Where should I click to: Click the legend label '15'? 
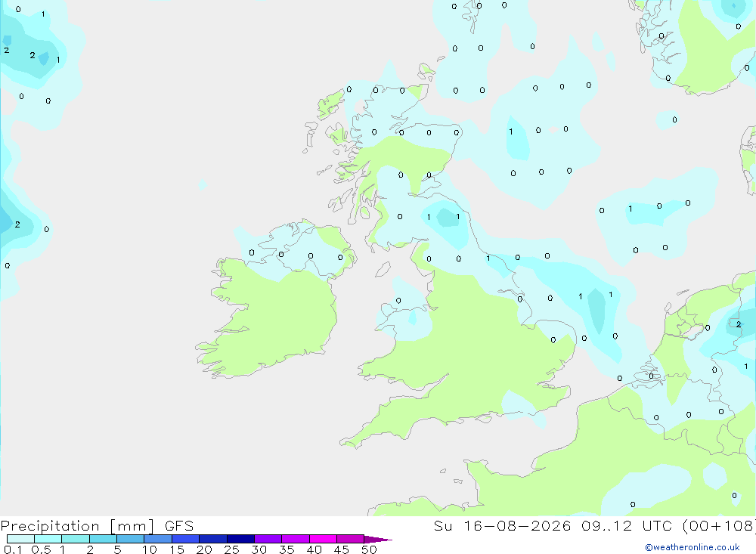[177, 549]
